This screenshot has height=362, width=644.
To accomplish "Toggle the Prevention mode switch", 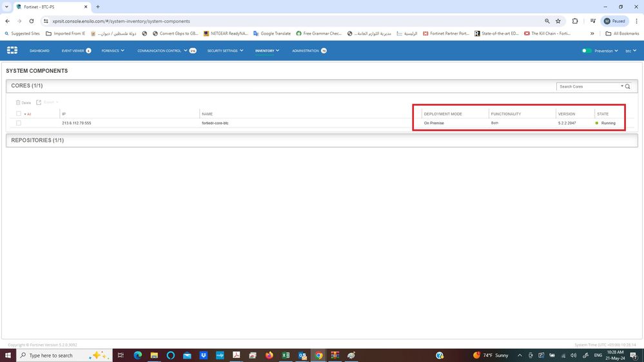I will 587,50.
